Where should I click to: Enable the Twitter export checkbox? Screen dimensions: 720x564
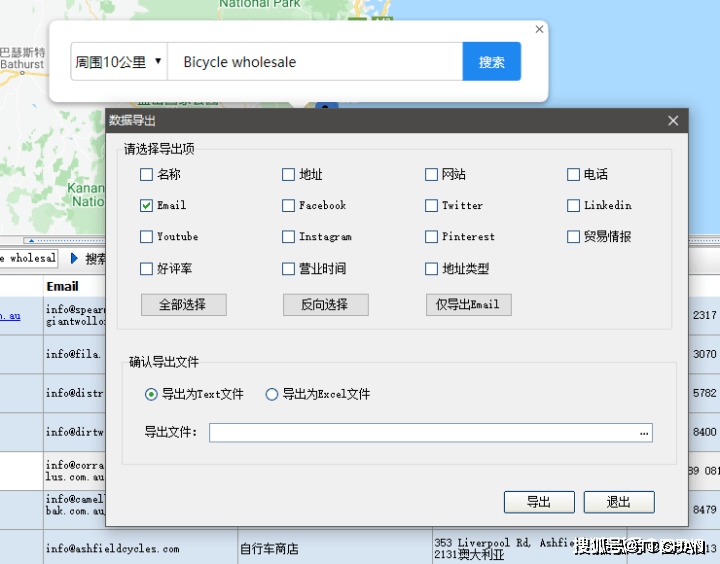pyautogui.click(x=431, y=205)
